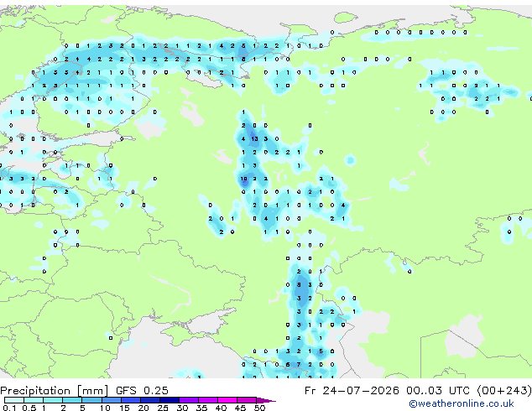This screenshot has width=532, height=411.
Task: Click the 30–35 mm violet legend swatch
Action: click(x=189, y=400)
